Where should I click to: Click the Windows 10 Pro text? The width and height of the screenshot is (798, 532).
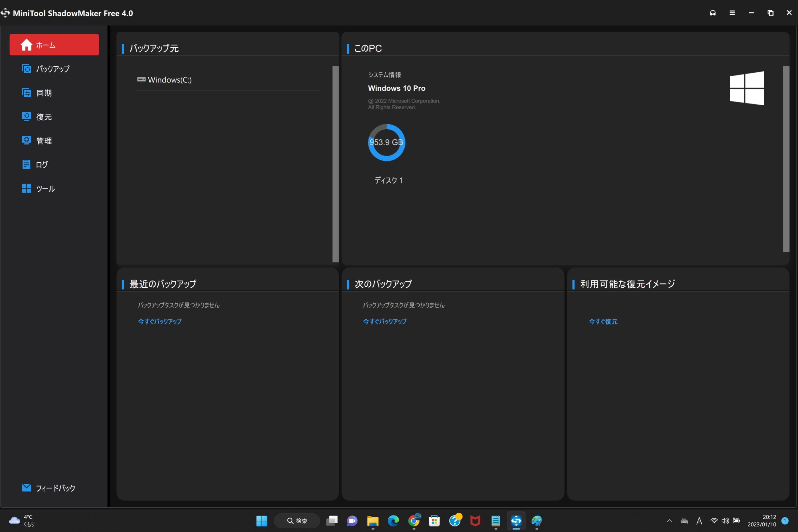pyautogui.click(x=397, y=88)
